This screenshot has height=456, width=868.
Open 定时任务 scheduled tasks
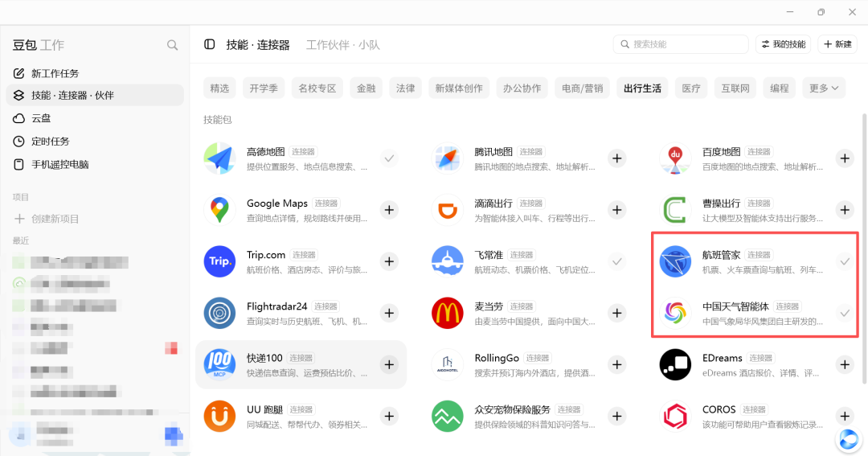coord(95,142)
